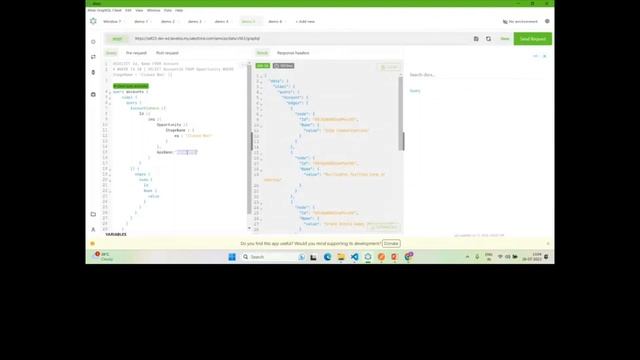Image resolution: width=640 pixels, height=360 pixels.
Task: Open the Help menu
Action: pyautogui.click(x=179, y=10)
